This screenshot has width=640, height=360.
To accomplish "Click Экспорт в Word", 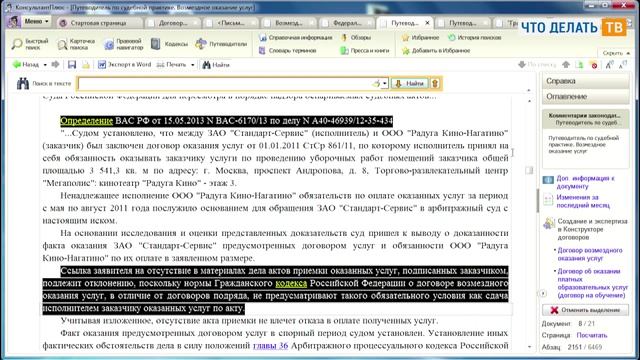I will coord(124,64).
